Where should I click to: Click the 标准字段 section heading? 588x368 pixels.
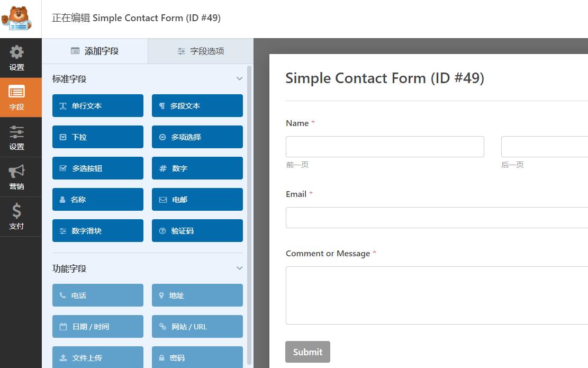[69, 79]
